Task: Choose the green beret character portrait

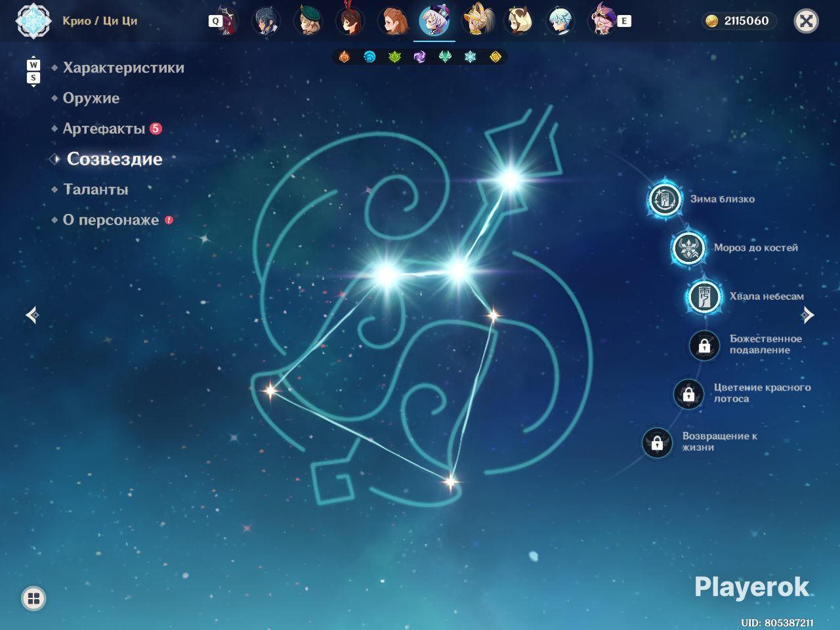Action: [308, 21]
